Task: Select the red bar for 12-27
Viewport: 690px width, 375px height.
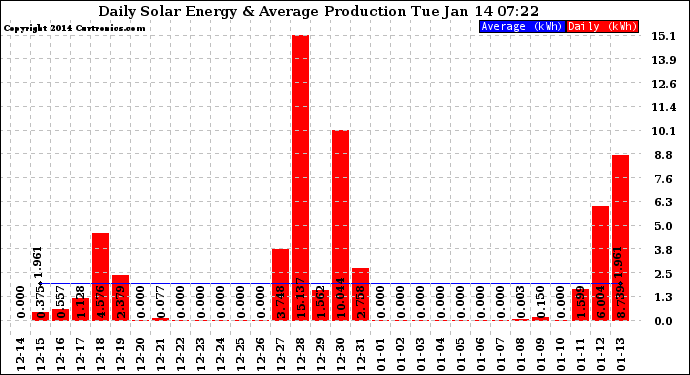Action: [280, 285]
